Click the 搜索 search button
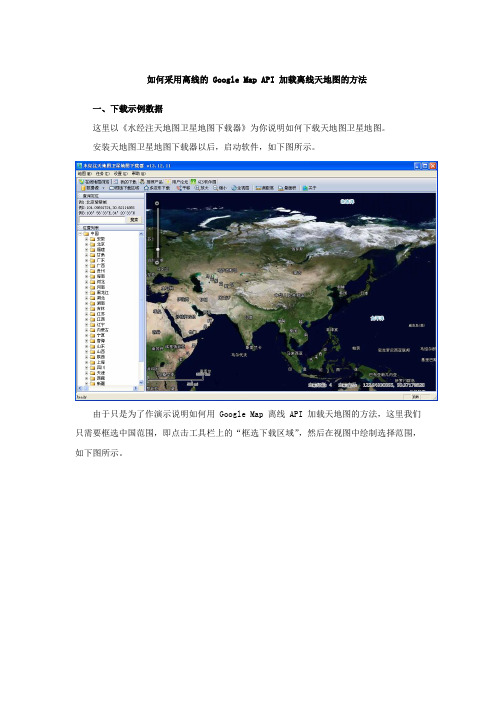Image resolution: width=496 pixels, height=702 pixels. coord(134,220)
